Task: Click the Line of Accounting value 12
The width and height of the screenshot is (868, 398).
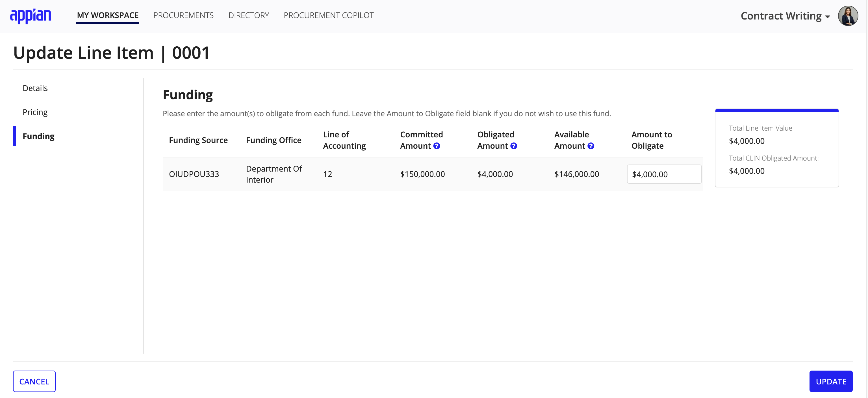Action: pyautogui.click(x=327, y=174)
